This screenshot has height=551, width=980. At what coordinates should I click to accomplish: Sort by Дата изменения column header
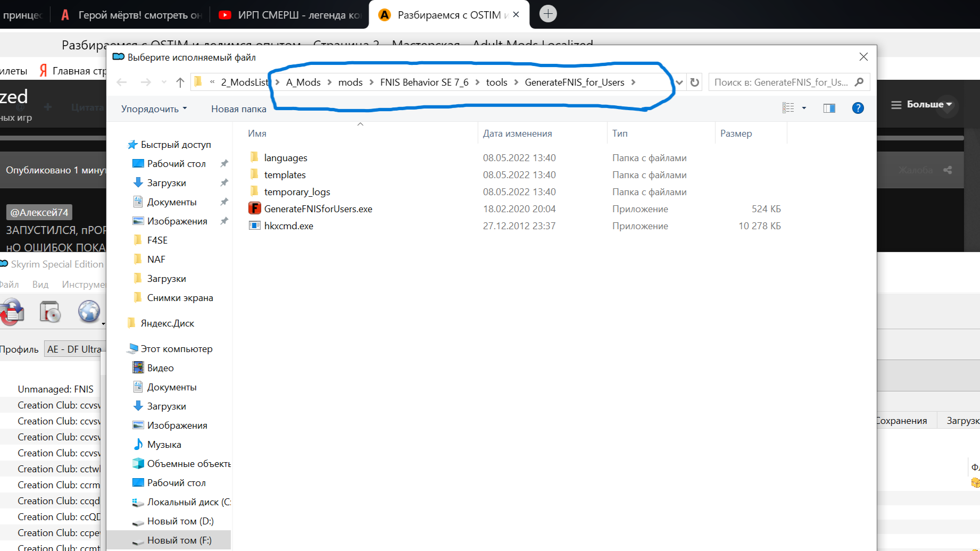pos(517,133)
